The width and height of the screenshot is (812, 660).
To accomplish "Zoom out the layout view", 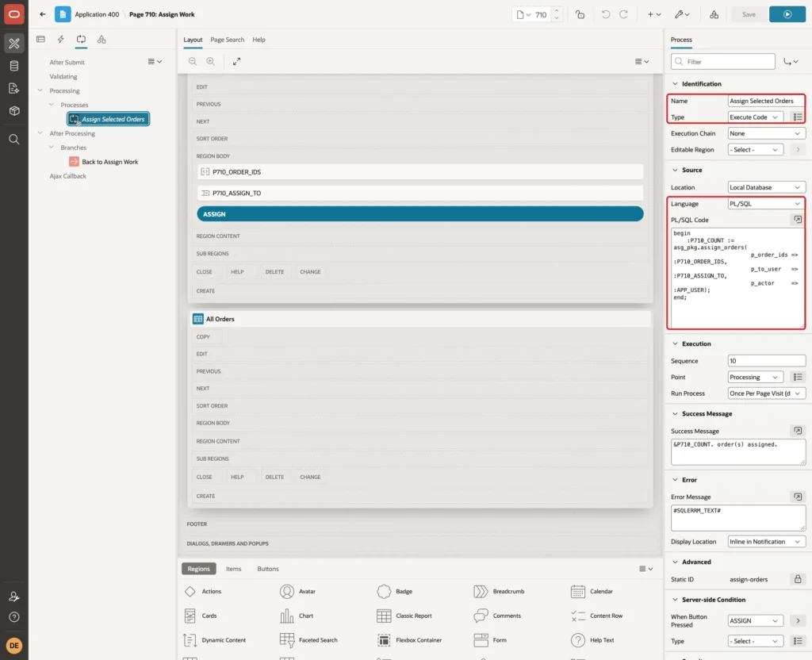I will pos(193,61).
